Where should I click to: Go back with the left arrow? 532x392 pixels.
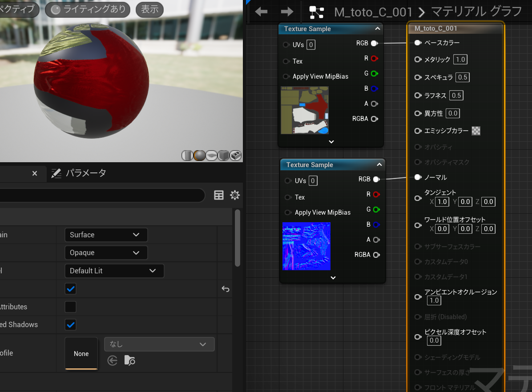click(261, 12)
